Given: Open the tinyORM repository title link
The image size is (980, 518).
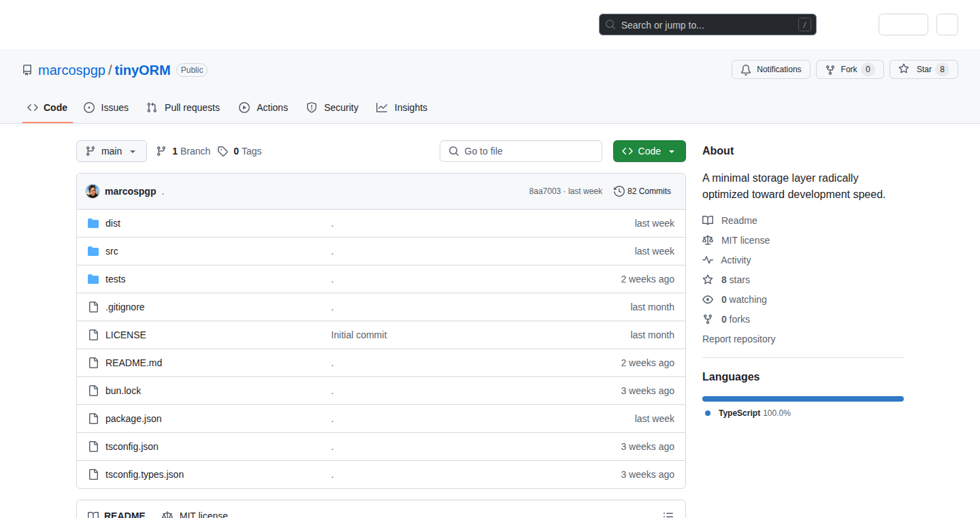Looking at the screenshot, I should pos(142,70).
